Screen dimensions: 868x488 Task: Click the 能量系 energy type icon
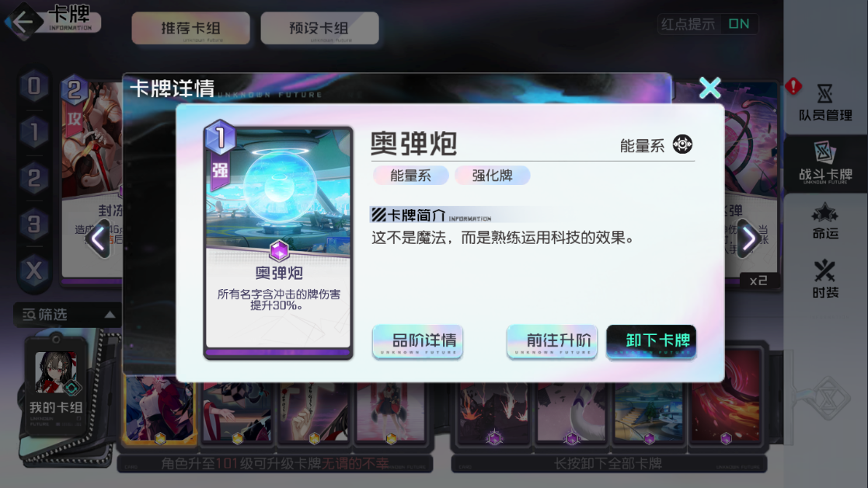(682, 145)
